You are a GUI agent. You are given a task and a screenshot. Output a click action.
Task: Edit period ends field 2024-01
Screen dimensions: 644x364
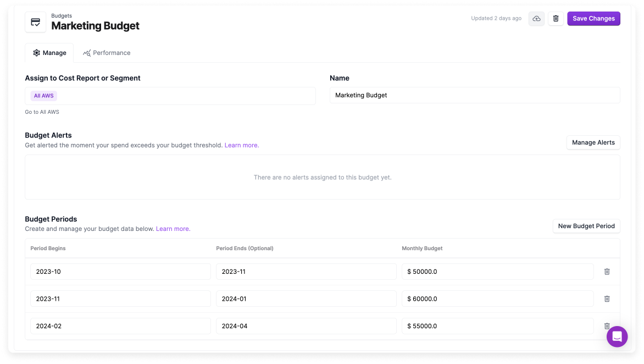tap(306, 299)
